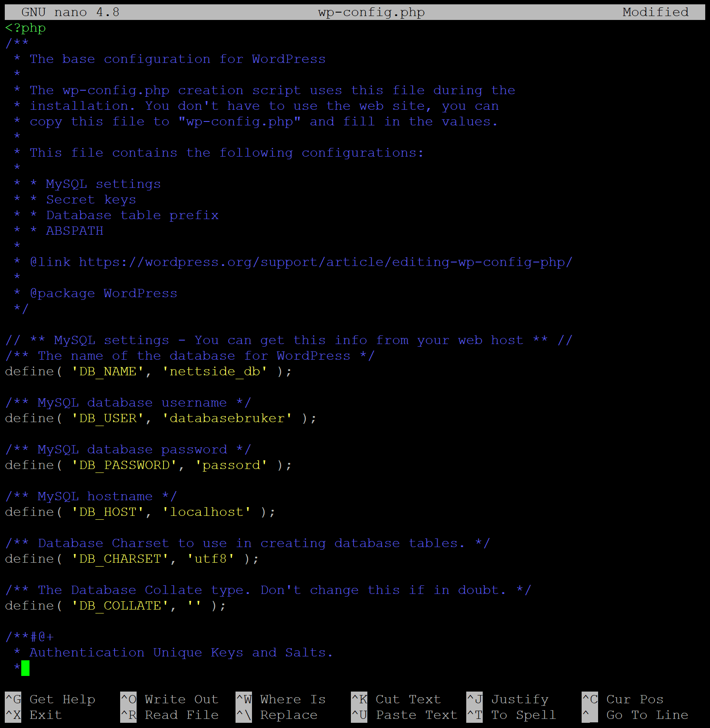Click the ^C Cur Pos shortcut
Screen dimensions: 710x728
(622, 699)
